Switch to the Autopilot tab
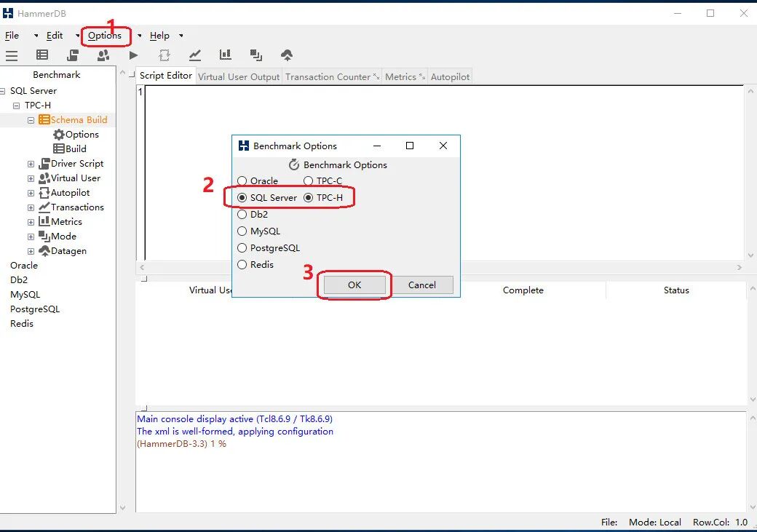The image size is (757, 532). coord(450,76)
